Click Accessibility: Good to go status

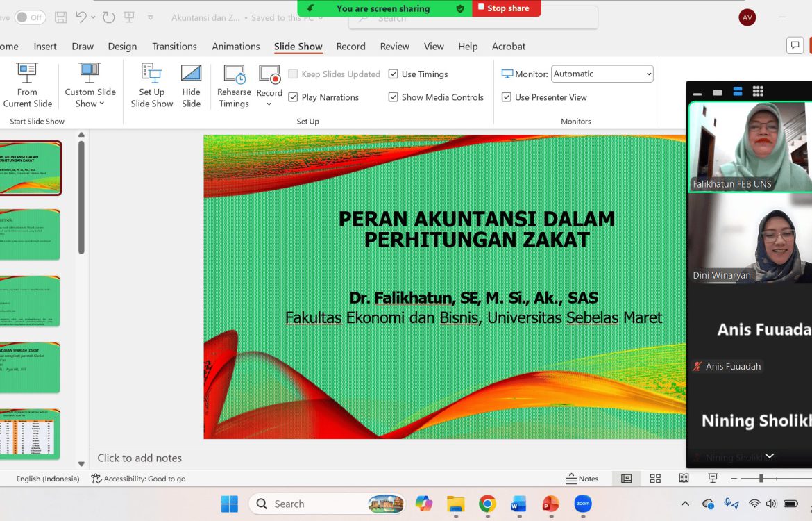pyautogui.click(x=138, y=479)
